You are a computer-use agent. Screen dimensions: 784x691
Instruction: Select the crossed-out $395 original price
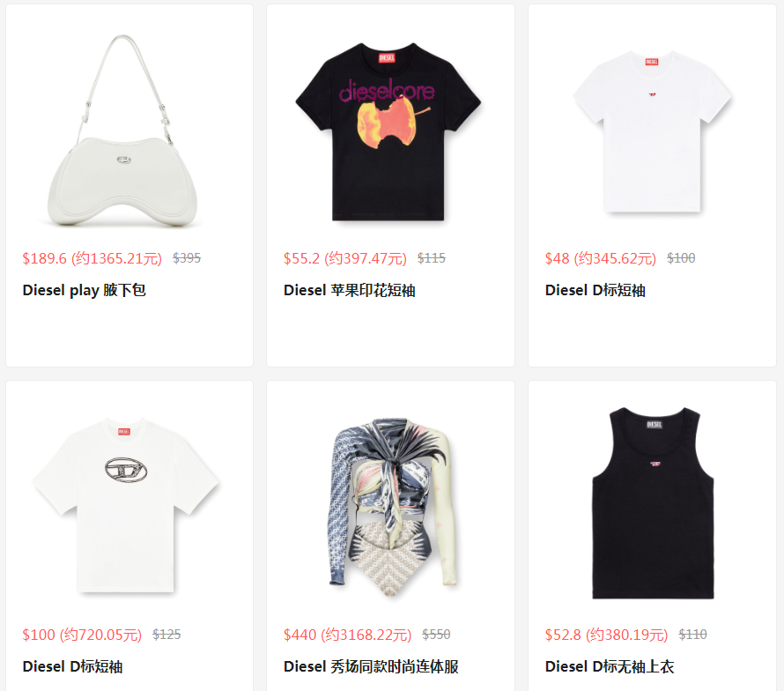pyautogui.click(x=187, y=258)
